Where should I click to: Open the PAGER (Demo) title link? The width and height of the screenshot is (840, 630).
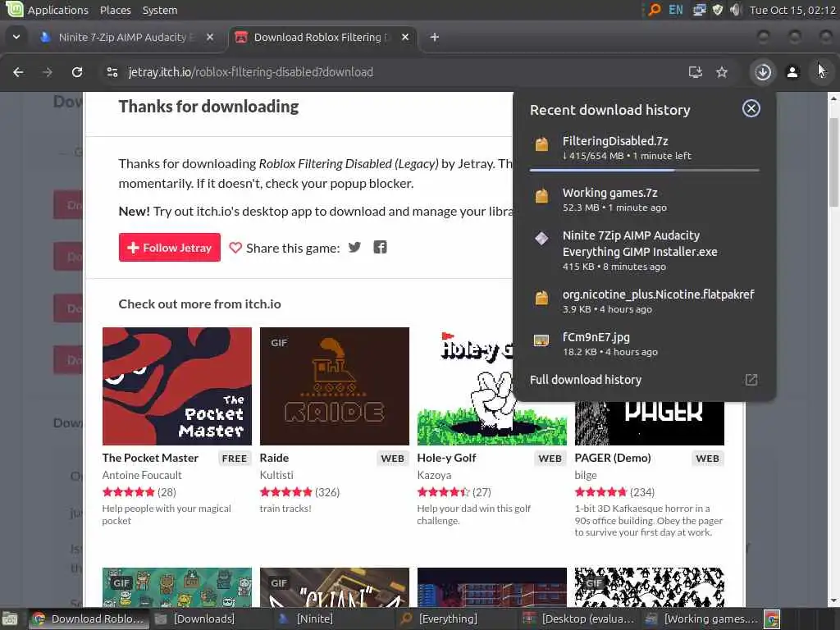click(x=613, y=458)
